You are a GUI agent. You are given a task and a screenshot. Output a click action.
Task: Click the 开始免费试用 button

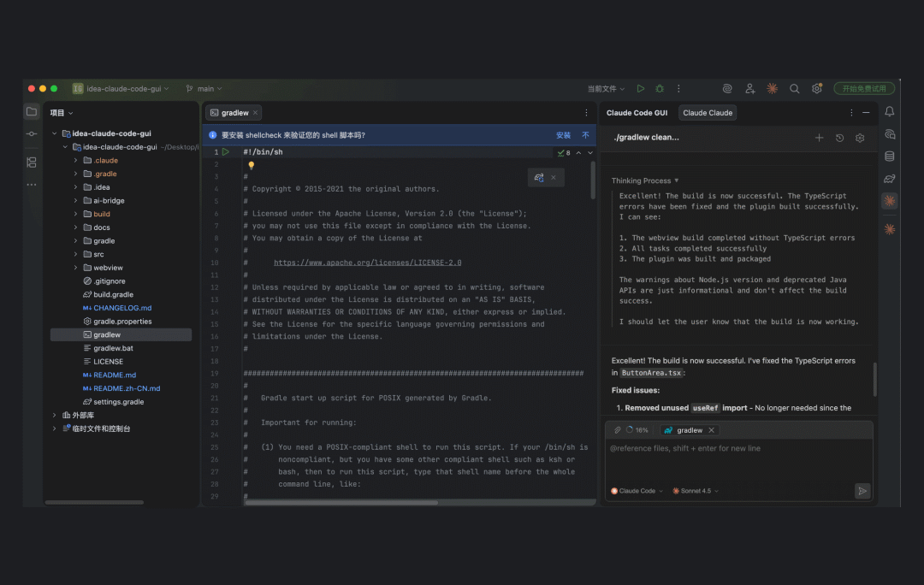pyautogui.click(x=864, y=88)
